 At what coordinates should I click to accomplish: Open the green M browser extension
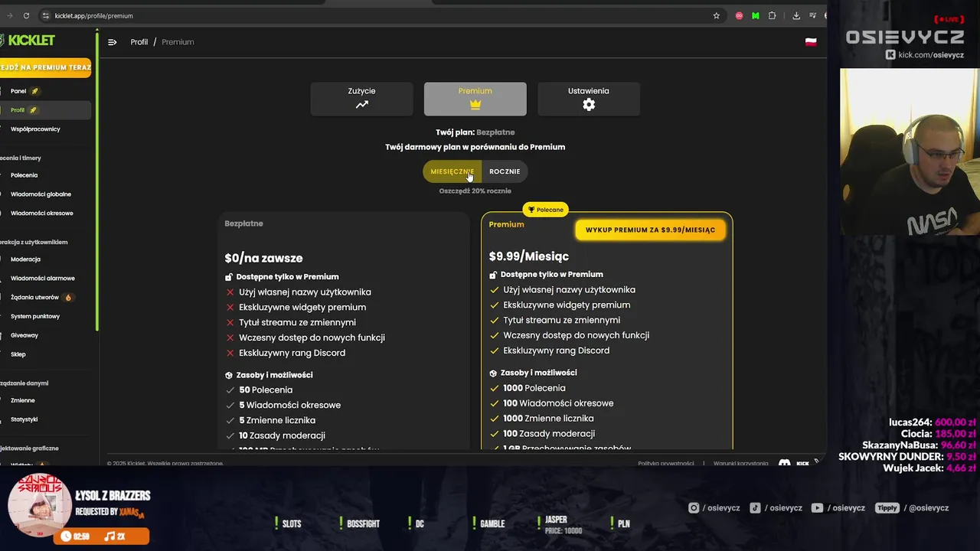[755, 15]
